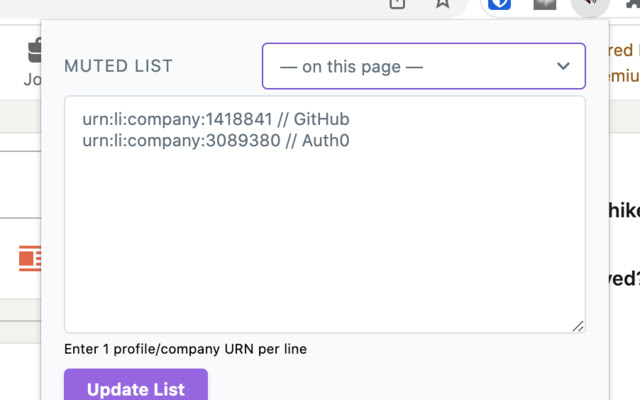Screen dimensions: 640x400
Task: Click the bookmark star icon
Action: [443, 4]
